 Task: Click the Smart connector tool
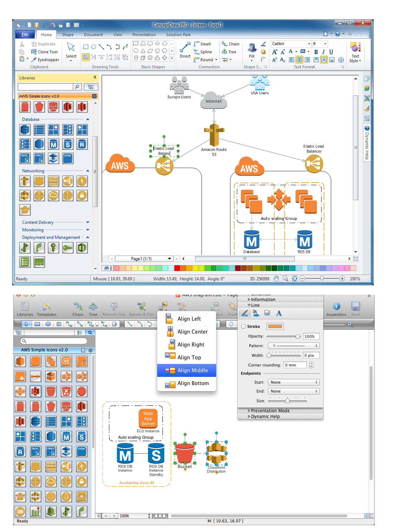[202, 44]
